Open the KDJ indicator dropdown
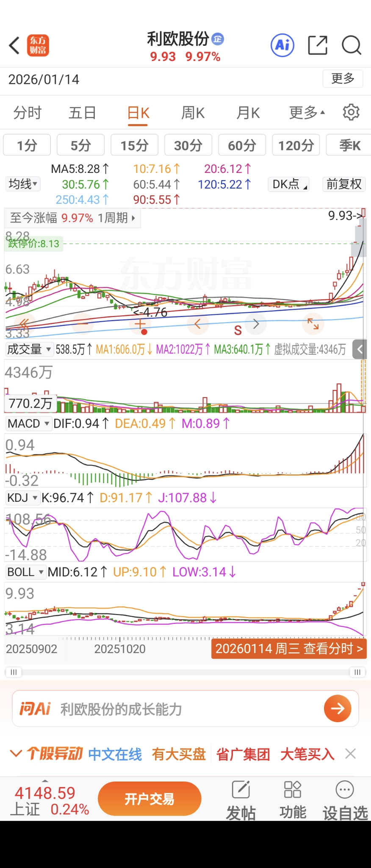This screenshot has width=371, height=868. 22,498
